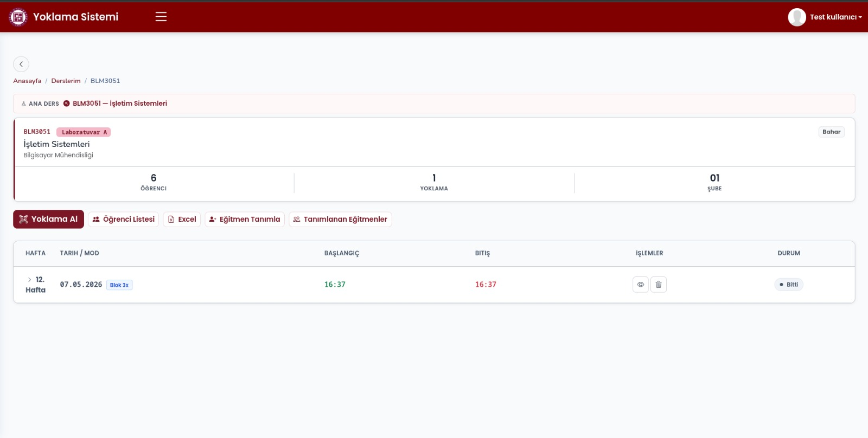Delete the 07.05.2026 attendance with the trash icon
The height and width of the screenshot is (438, 868).
pos(659,285)
